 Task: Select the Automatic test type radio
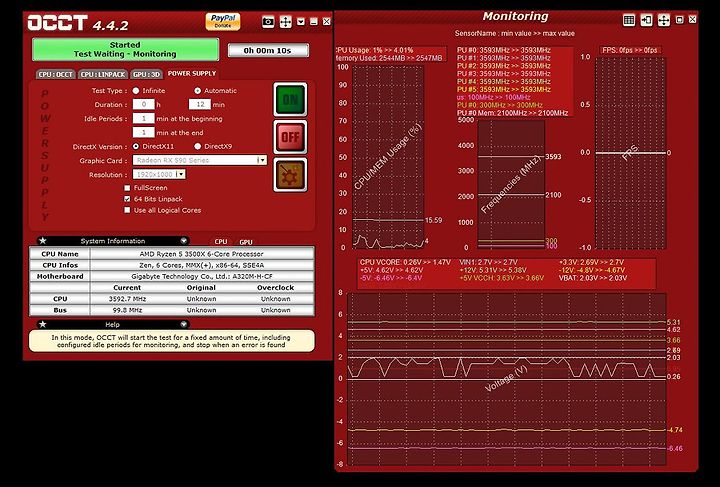point(197,91)
